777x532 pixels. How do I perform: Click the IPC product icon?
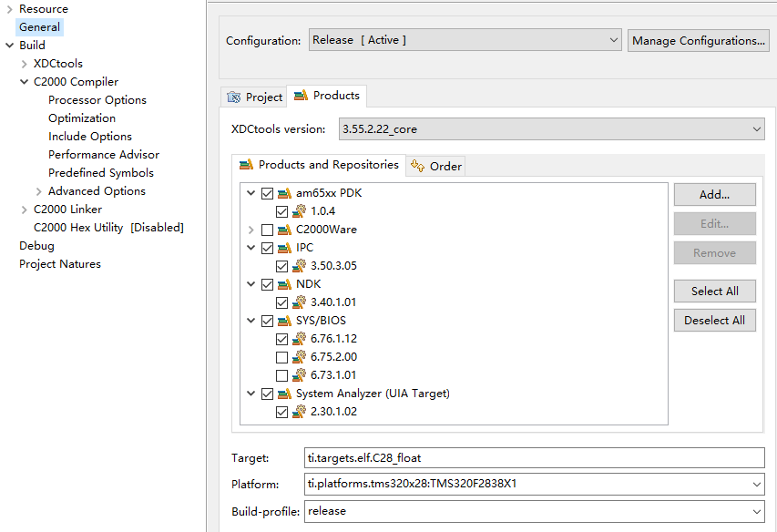(284, 248)
